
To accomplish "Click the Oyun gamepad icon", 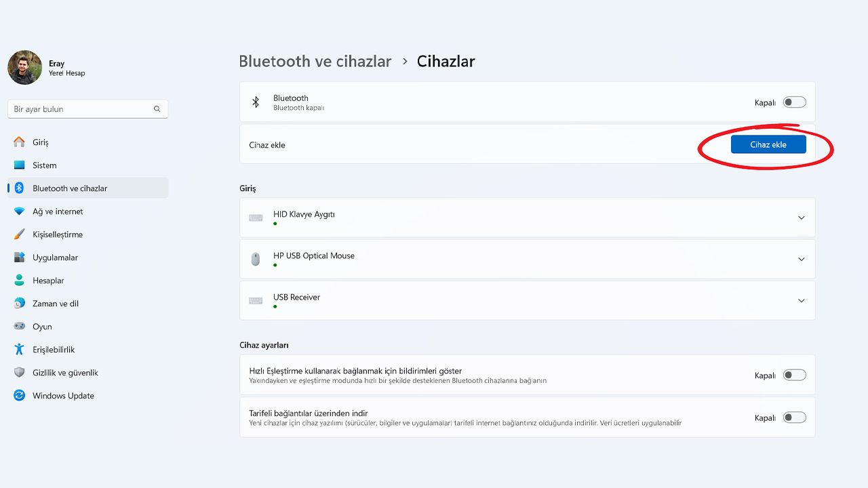I will click(19, 327).
